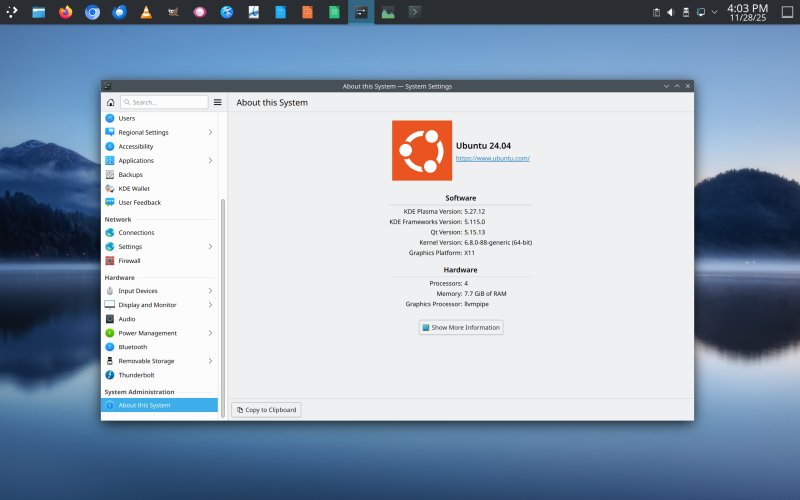Screen dimensions: 800x500
Task: Launch Firefox from the top panel
Action: click(x=66, y=13)
